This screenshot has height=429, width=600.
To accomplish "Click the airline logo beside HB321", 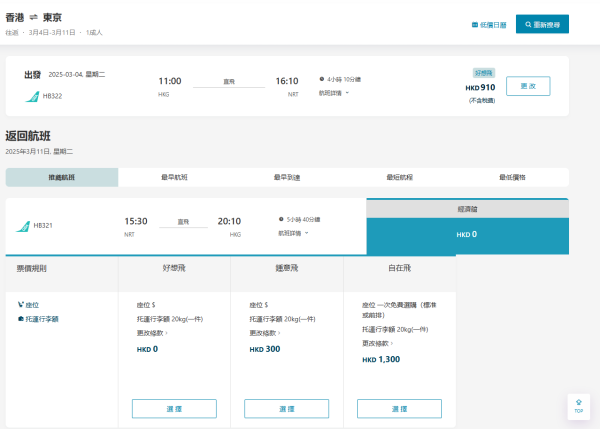I will pos(23,226).
